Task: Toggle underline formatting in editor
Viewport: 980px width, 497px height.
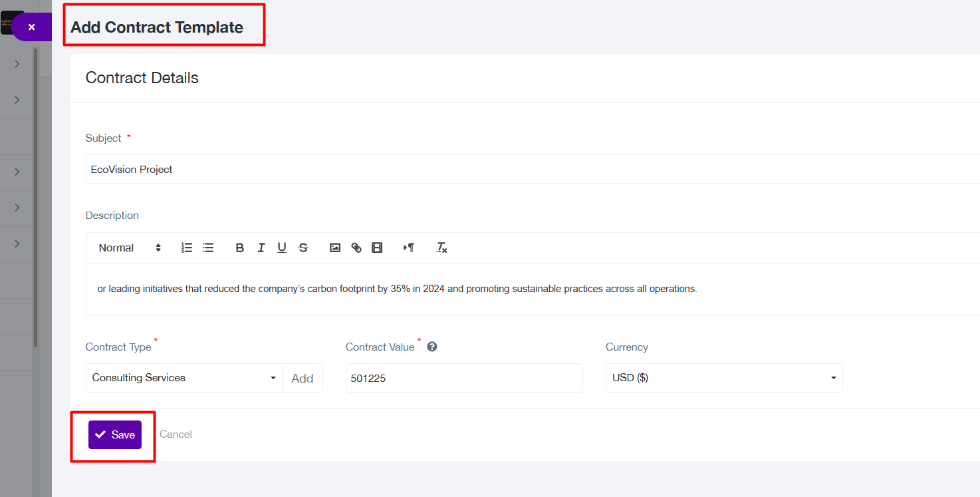Action: tap(282, 248)
